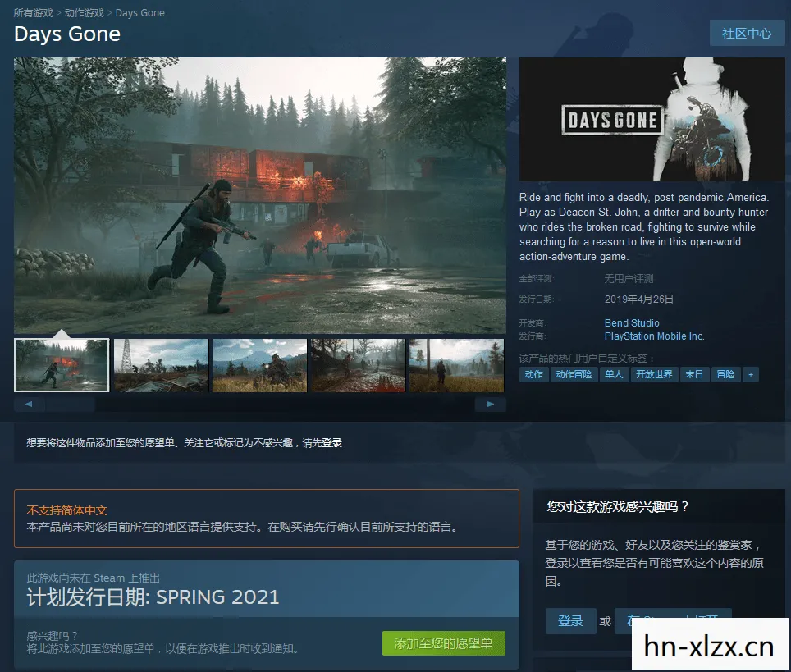The image size is (791, 672).
Task: Open the main game screenshot
Action: click(x=260, y=195)
